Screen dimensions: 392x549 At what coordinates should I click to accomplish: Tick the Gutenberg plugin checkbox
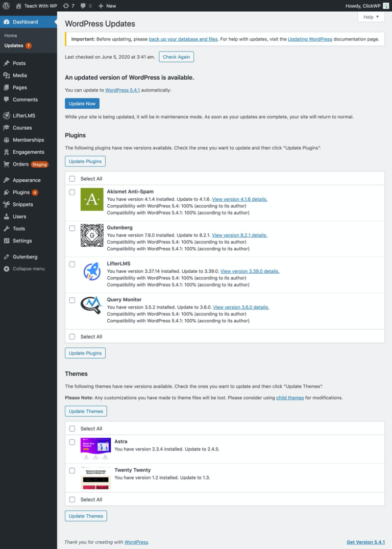click(x=72, y=228)
